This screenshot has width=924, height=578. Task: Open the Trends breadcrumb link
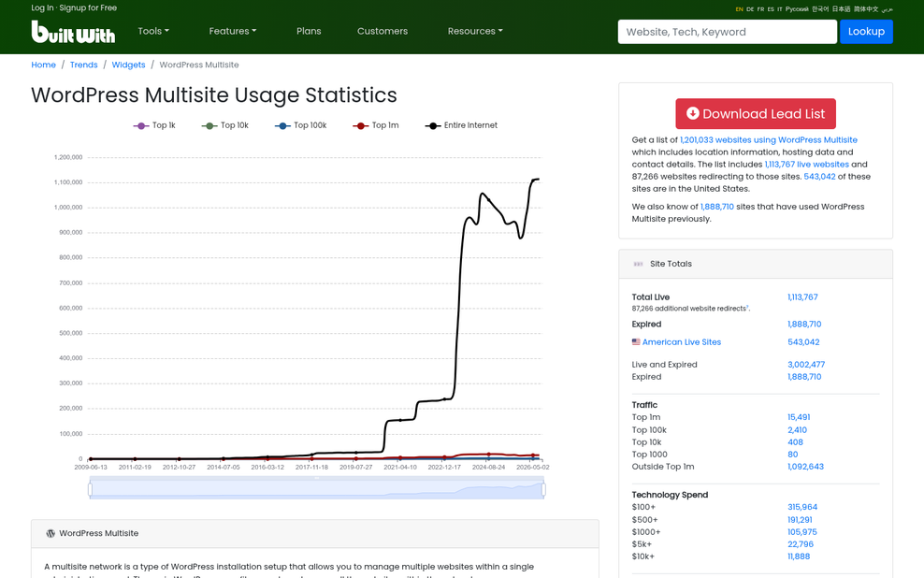coord(83,65)
